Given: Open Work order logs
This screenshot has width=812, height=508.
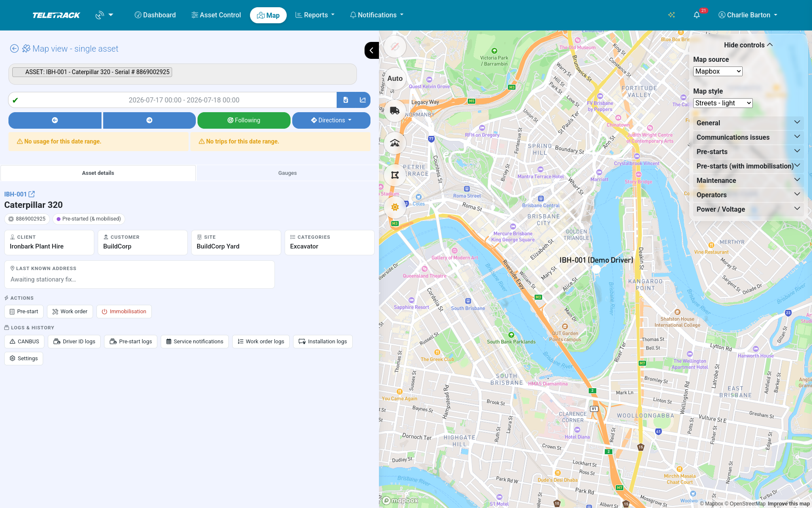Looking at the screenshot, I should 261,342.
